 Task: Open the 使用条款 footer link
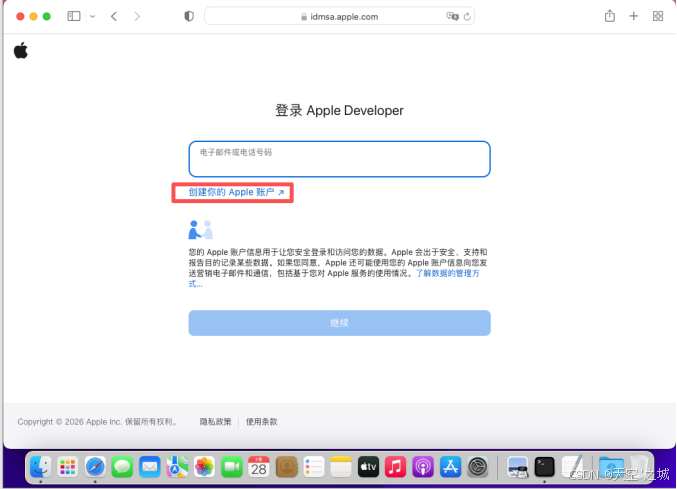[x=262, y=422]
